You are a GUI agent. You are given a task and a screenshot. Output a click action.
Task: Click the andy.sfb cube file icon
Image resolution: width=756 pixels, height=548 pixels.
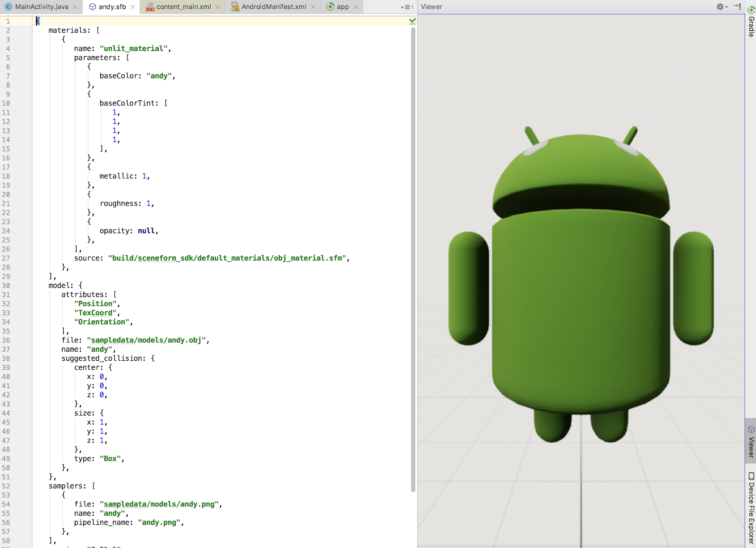click(93, 7)
